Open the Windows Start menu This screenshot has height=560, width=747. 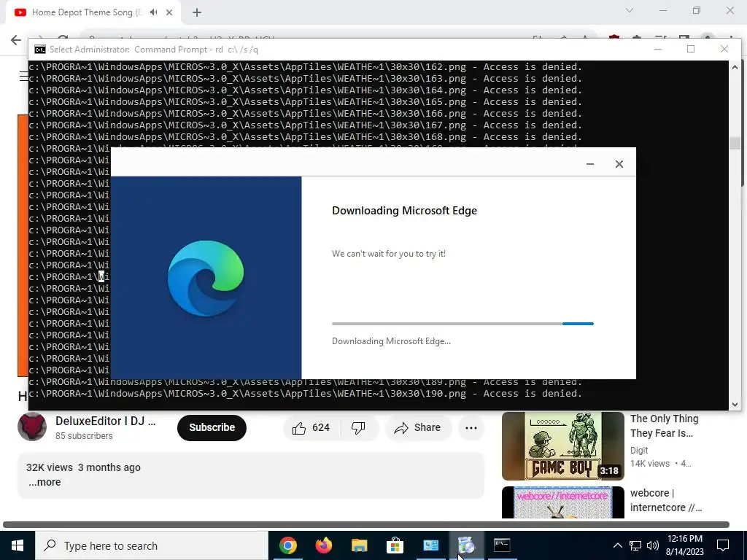18,545
